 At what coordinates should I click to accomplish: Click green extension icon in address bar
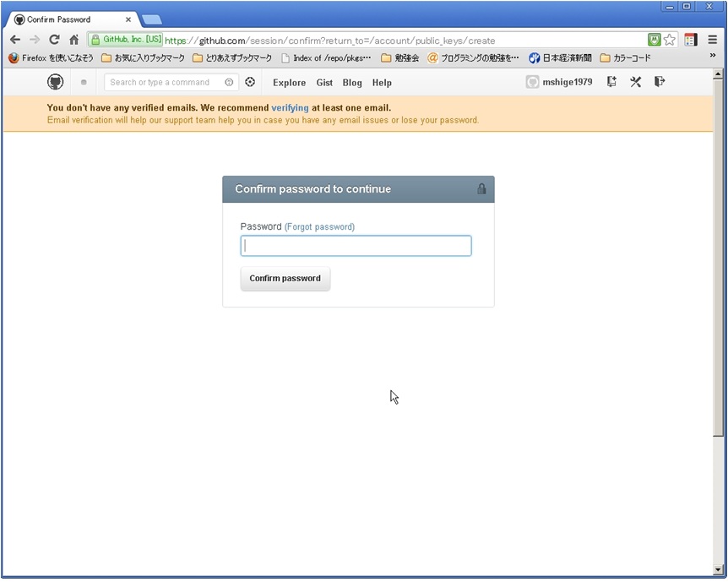click(x=655, y=40)
